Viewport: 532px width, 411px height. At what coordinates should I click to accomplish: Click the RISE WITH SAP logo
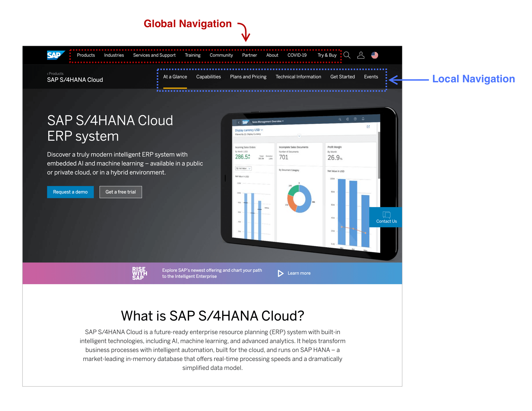(x=139, y=273)
